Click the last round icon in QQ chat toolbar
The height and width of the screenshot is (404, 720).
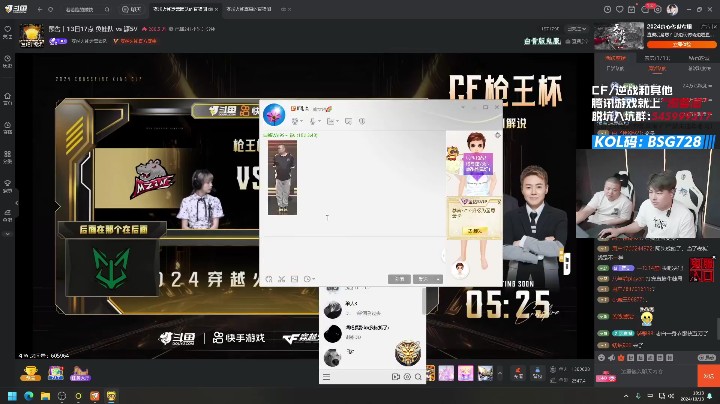coord(362,121)
